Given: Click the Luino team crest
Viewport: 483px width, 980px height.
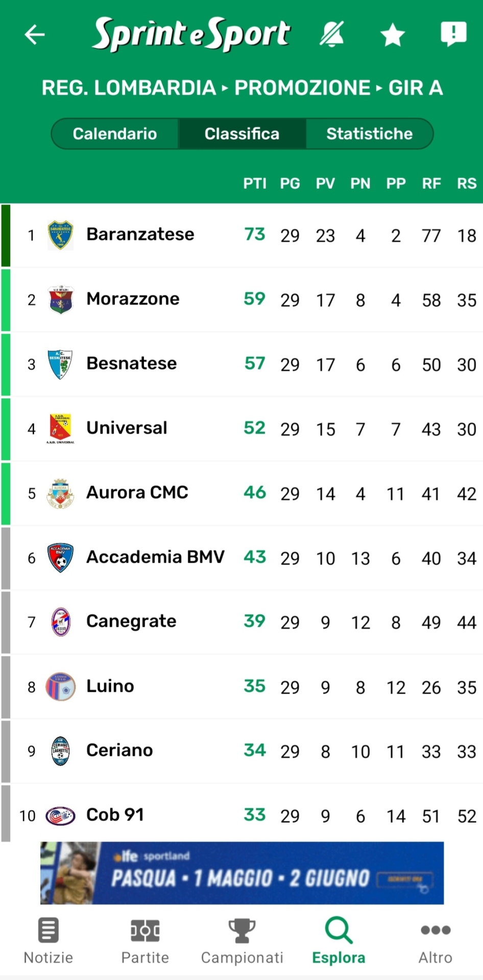Looking at the screenshot, I should (60, 687).
